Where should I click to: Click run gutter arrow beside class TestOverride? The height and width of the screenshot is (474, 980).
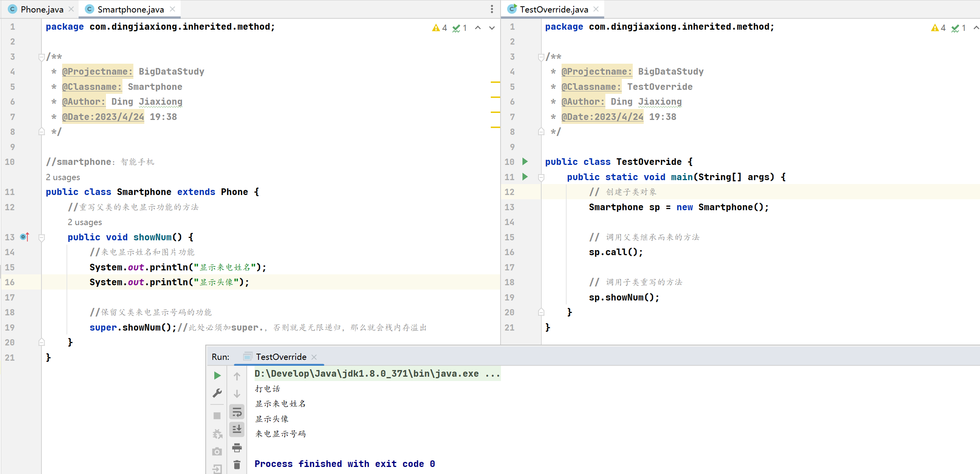tap(525, 161)
